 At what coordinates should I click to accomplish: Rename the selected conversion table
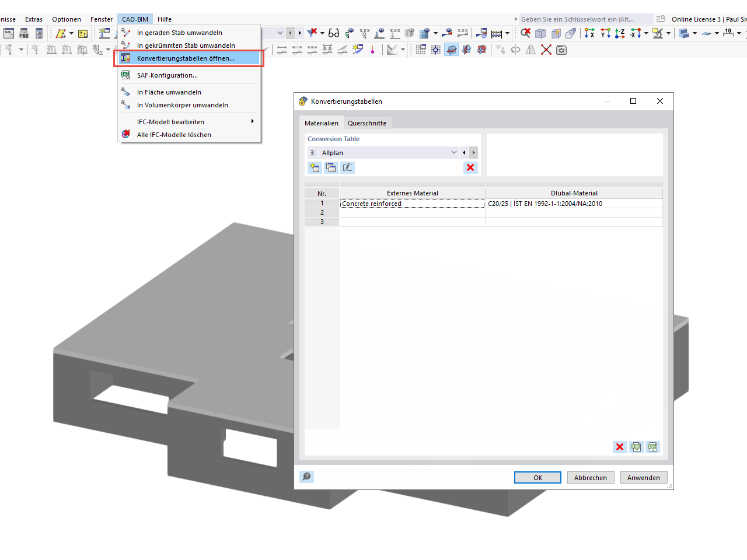pyautogui.click(x=347, y=167)
